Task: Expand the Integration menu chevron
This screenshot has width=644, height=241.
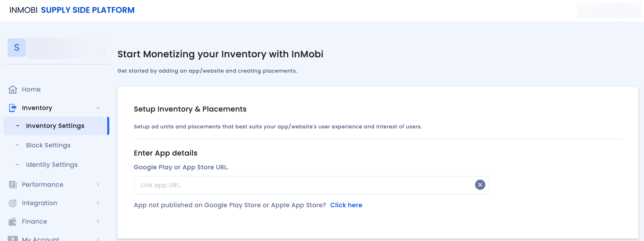Action: pyautogui.click(x=98, y=203)
